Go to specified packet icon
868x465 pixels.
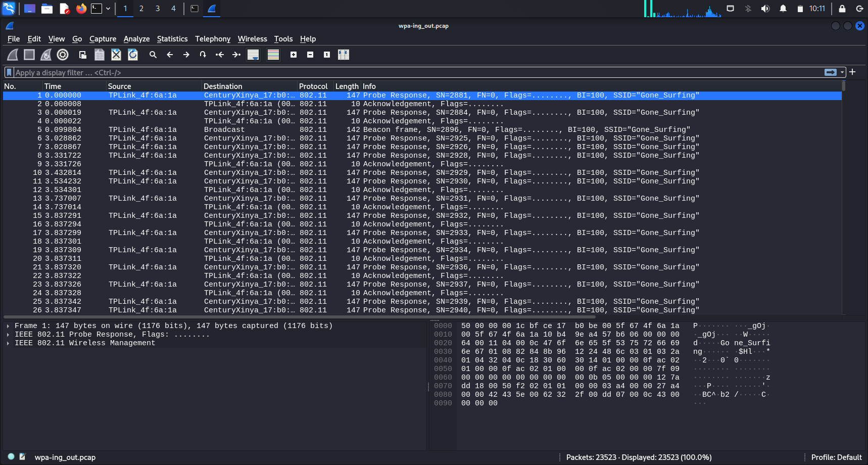point(203,55)
